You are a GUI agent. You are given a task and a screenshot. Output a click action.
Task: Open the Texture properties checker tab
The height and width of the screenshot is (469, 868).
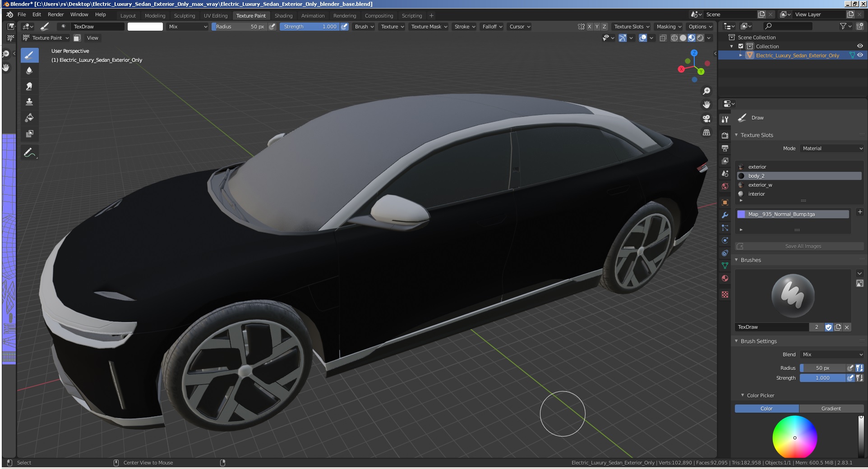(725, 294)
